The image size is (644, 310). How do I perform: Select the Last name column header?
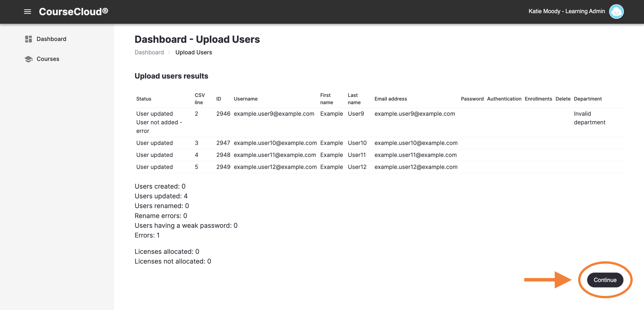coord(354,99)
